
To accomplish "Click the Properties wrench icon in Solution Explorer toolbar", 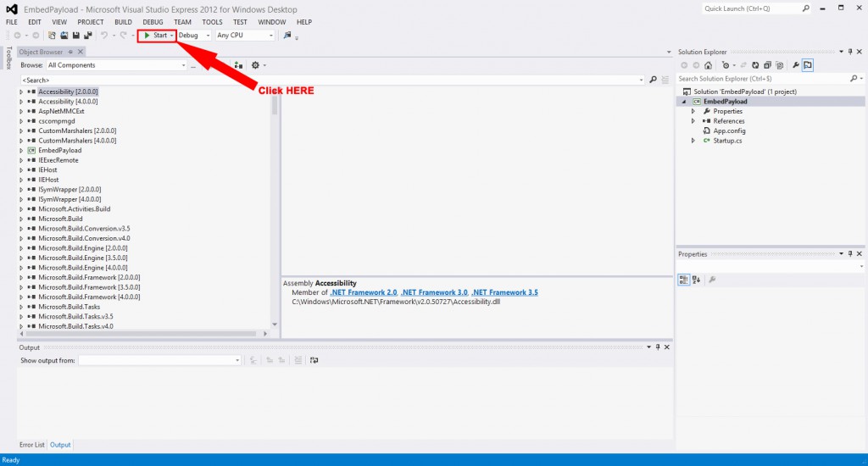I will [795, 65].
